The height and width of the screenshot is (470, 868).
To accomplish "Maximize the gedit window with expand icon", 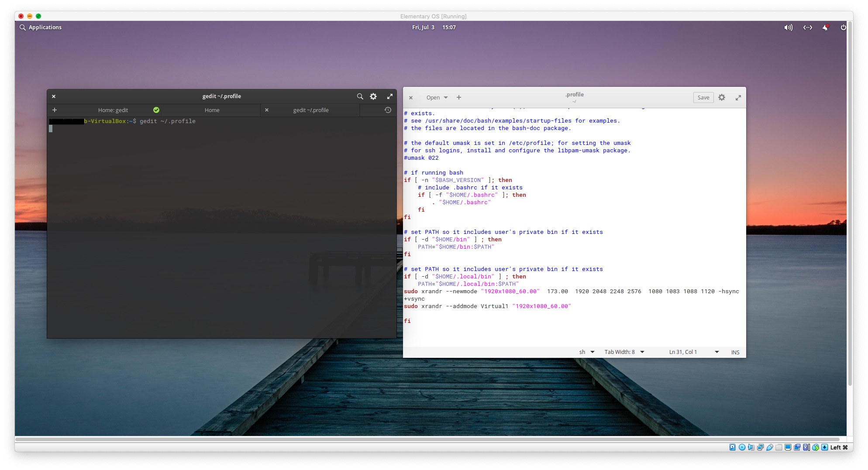I will pos(738,98).
